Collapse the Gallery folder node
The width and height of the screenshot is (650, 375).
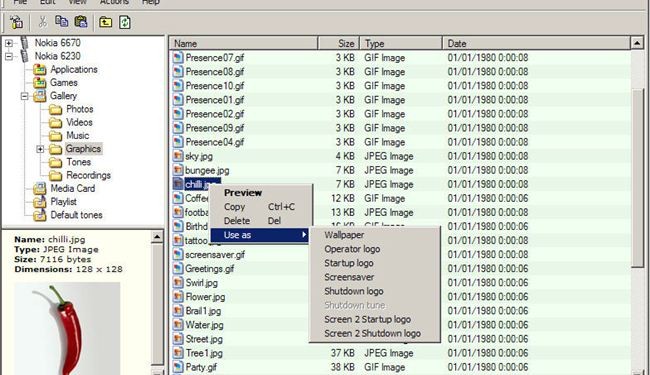[x=24, y=96]
